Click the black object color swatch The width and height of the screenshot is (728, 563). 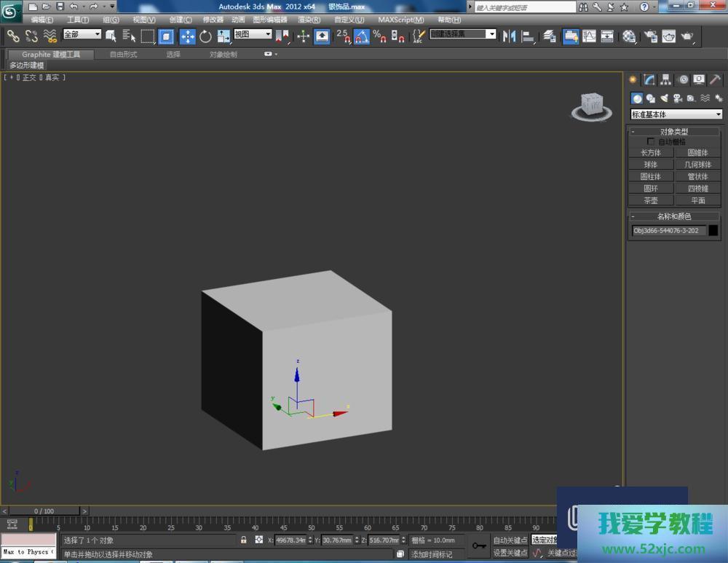pos(713,231)
